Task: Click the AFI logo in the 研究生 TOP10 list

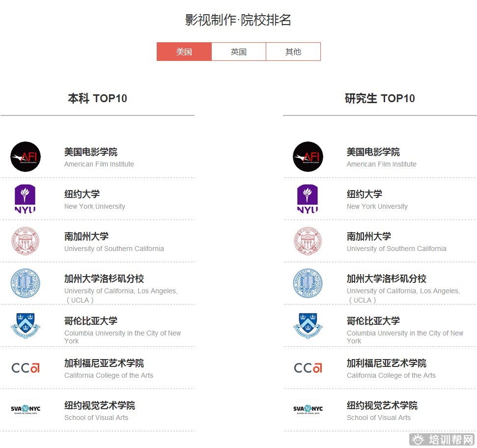Action: tap(308, 157)
